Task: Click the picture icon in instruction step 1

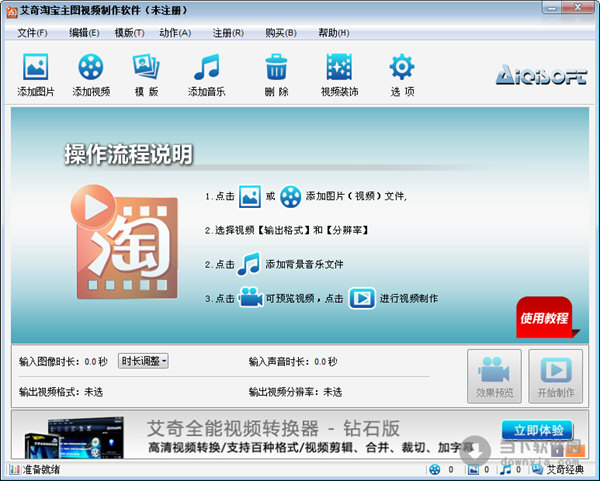Action: 250,197
